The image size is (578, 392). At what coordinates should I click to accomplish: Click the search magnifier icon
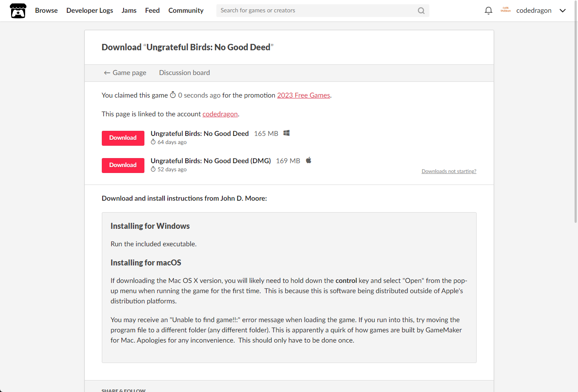click(421, 11)
